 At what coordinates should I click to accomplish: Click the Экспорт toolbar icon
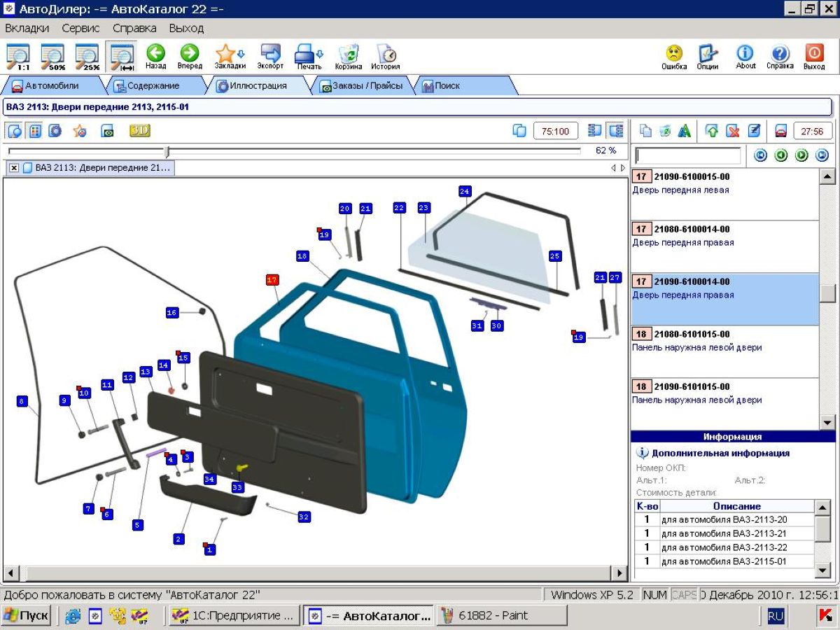pyautogui.click(x=270, y=57)
